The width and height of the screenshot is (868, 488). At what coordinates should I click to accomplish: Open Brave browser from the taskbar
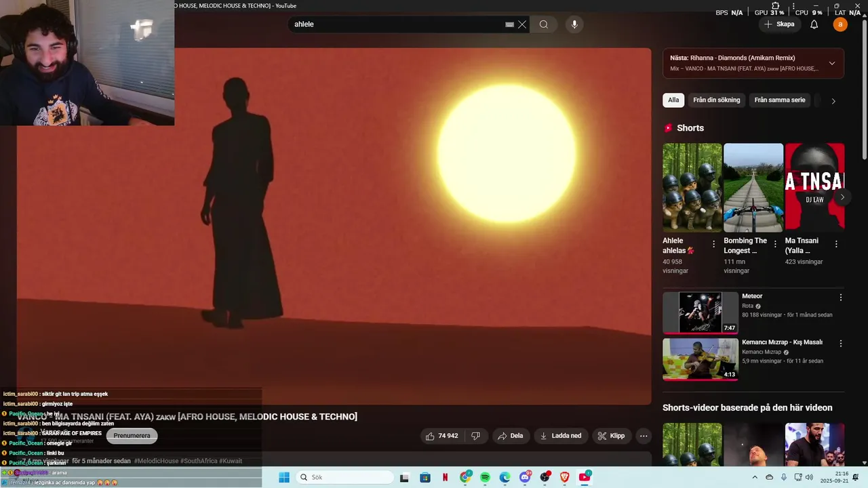(565, 477)
